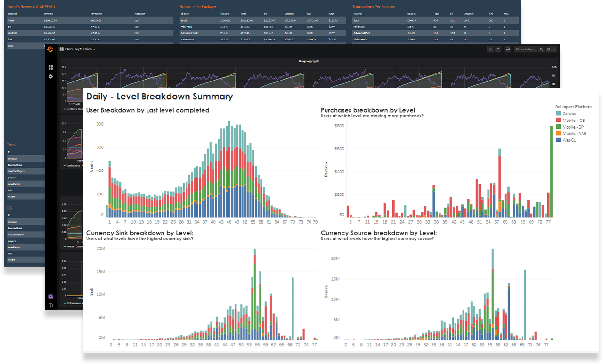Screen dimensions: 603x364
Task: Click the Grafana logo icon
Action: coord(50,49)
